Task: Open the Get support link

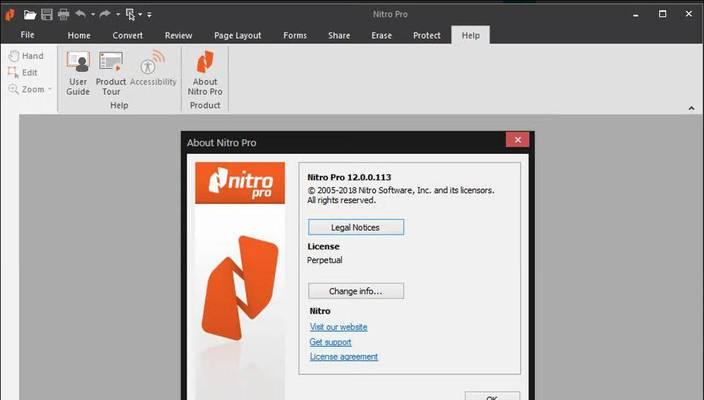Action: click(330, 342)
